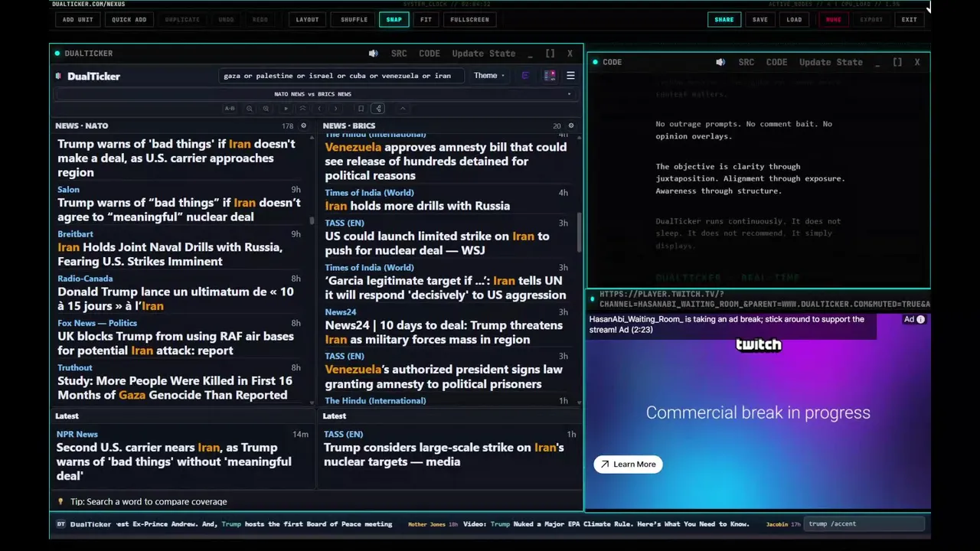The width and height of the screenshot is (980, 551).
Task: Maximize the DUALTICKER panel with bracket icon
Action: 550,54
